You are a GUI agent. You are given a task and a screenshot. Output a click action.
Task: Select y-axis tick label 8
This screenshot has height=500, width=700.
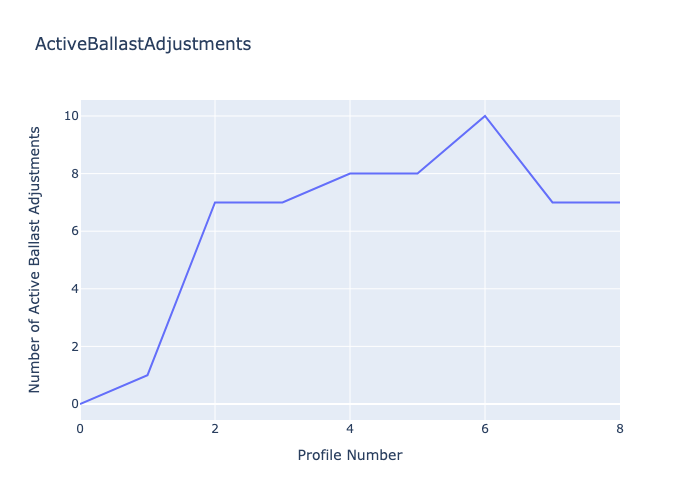pos(75,174)
